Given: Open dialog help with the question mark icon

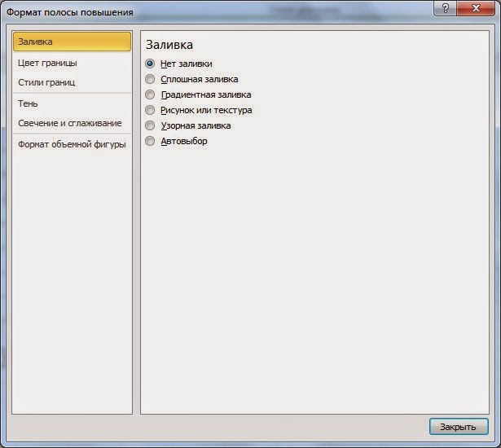Looking at the screenshot, I should (445, 8).
